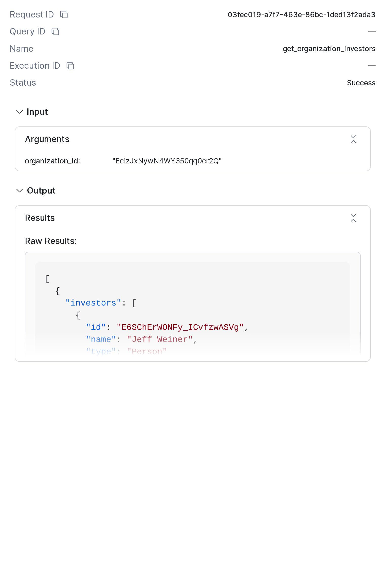This screenshot has width=385, height=588.
Task: Click the organization_id label
Action: 52,161
